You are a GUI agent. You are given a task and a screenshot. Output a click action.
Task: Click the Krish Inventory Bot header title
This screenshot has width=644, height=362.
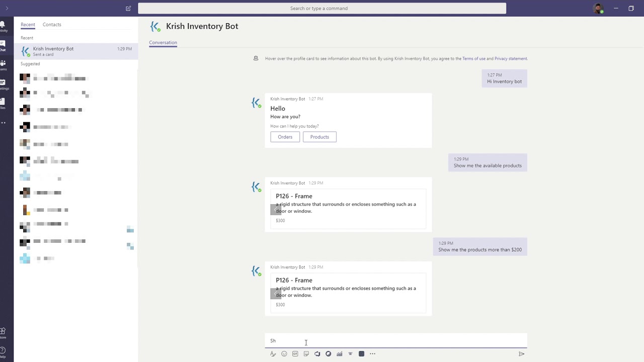click(202, 26)
